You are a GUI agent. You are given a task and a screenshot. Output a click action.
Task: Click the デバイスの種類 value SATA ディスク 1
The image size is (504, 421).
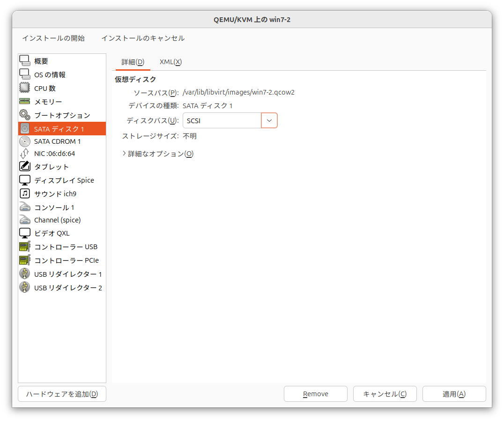[208, 106]
